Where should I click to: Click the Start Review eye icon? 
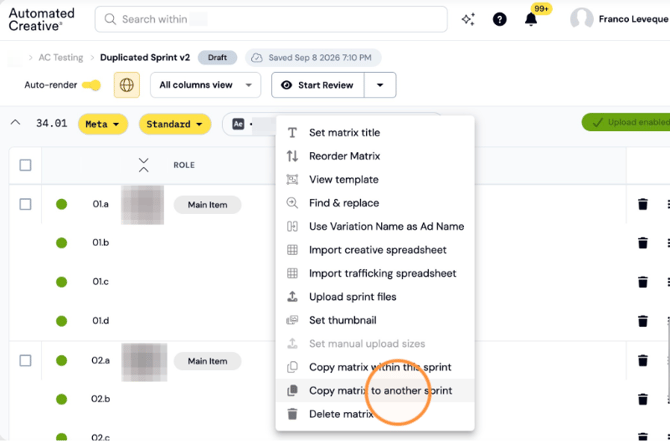point(286,85)
